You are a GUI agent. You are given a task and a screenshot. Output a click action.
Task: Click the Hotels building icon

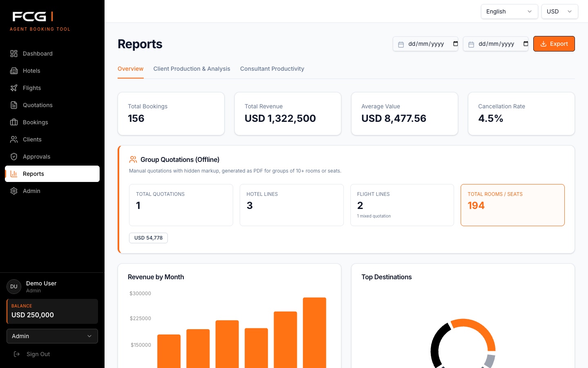tap(14, 71)
